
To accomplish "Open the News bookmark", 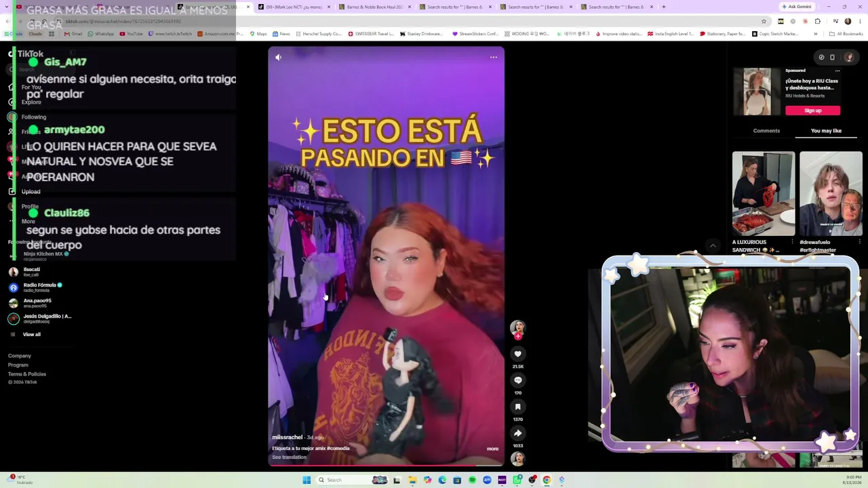I will tap(281, 34).
